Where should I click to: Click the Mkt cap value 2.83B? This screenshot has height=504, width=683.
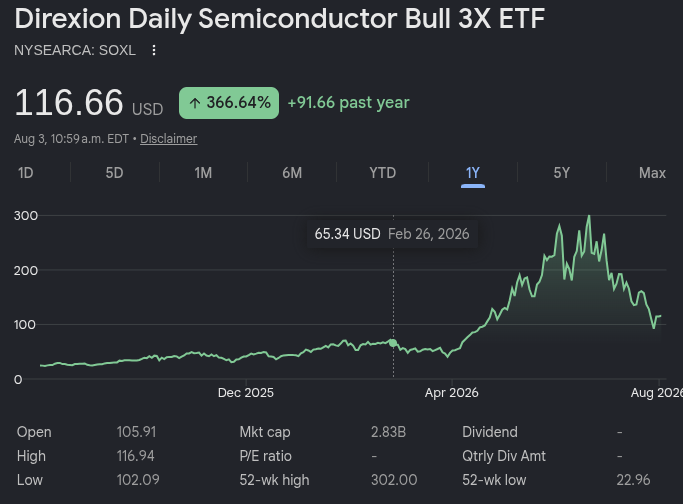[x=388, y=432]
